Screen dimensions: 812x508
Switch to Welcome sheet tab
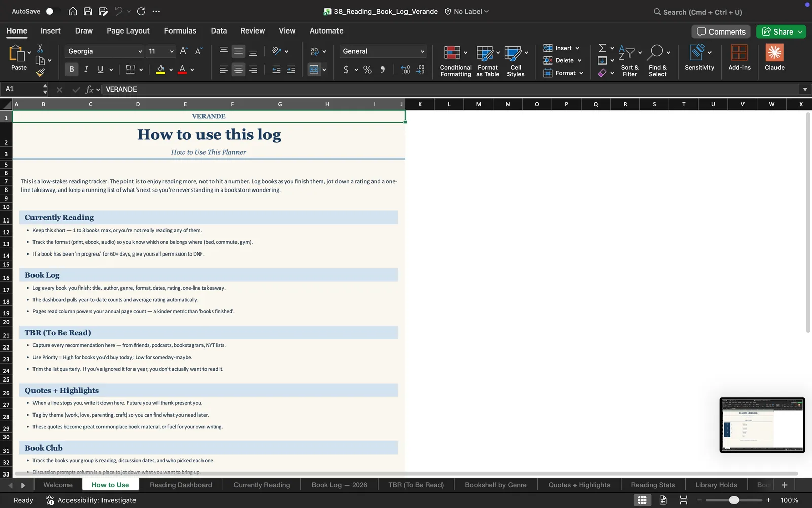pyautogui.click(x=58, y=485)
